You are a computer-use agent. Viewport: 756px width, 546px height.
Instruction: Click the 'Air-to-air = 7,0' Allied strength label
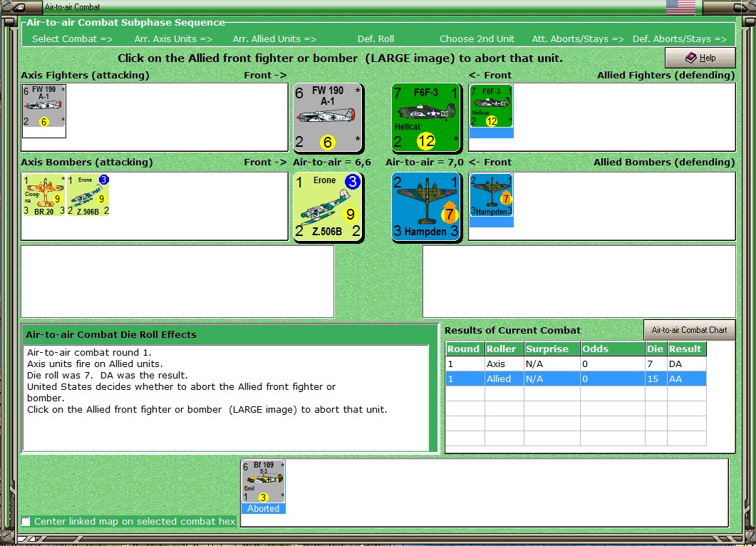tap(424, 163)
